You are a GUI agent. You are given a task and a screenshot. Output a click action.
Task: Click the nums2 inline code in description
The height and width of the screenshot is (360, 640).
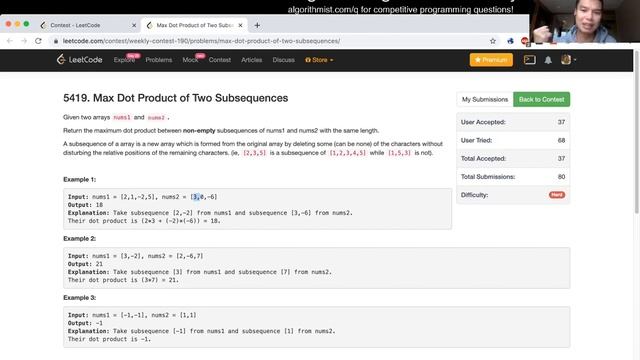(156, 118)
